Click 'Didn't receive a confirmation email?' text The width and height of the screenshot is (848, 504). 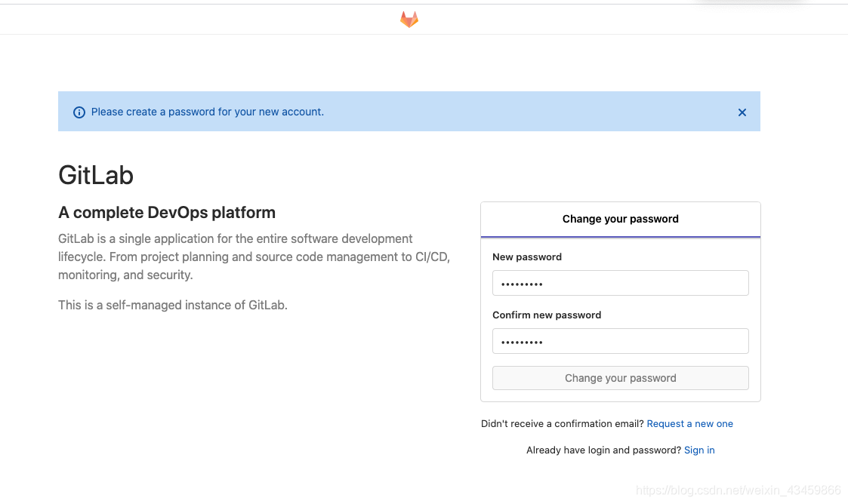tap(563, 423)
